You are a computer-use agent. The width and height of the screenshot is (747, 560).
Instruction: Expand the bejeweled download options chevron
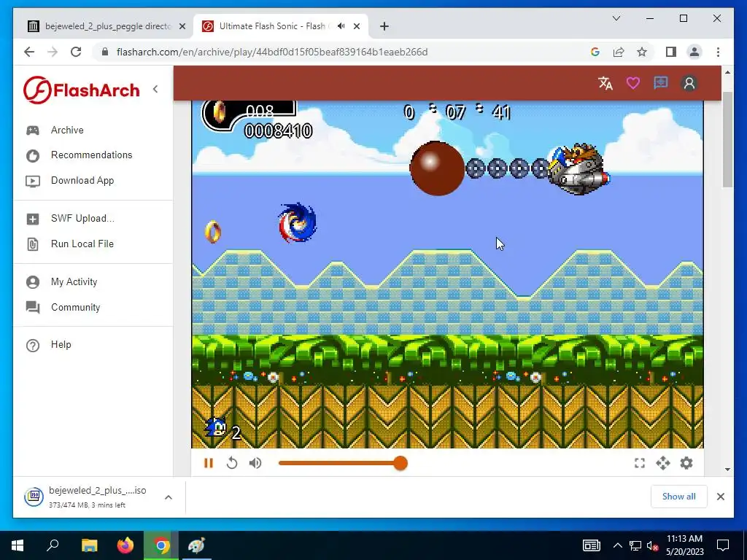(169, 497)
